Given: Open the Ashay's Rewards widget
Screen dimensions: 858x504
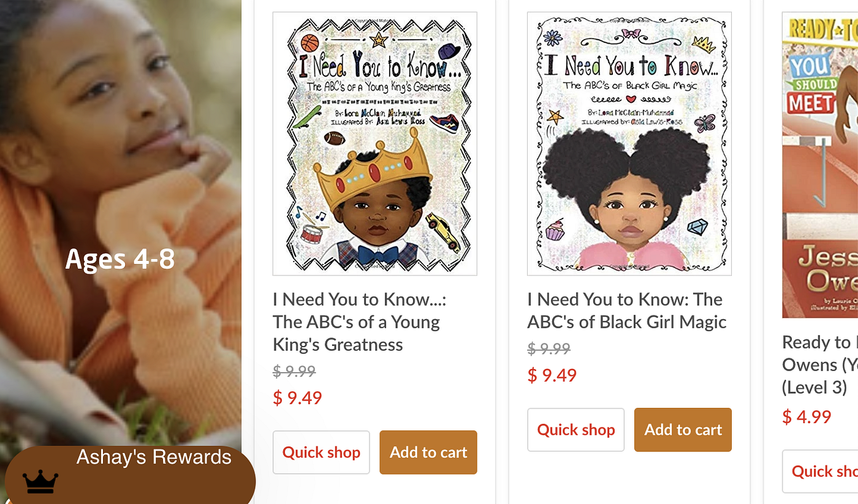Looking at the screenshot, I should pyautogui.click(x=130, y=475).
